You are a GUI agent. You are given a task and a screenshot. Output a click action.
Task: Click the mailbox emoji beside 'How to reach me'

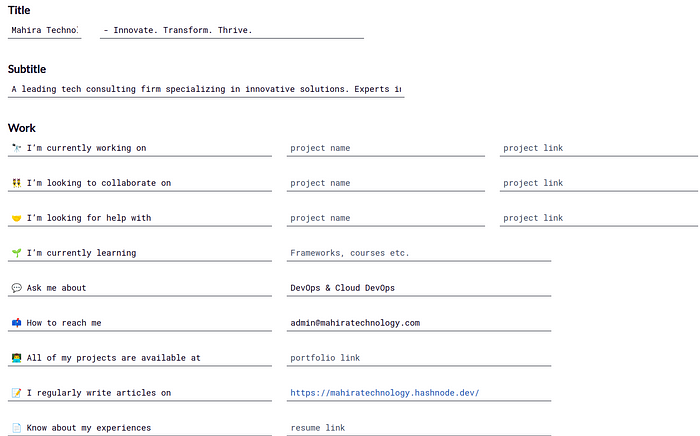(x=17, y=323)
